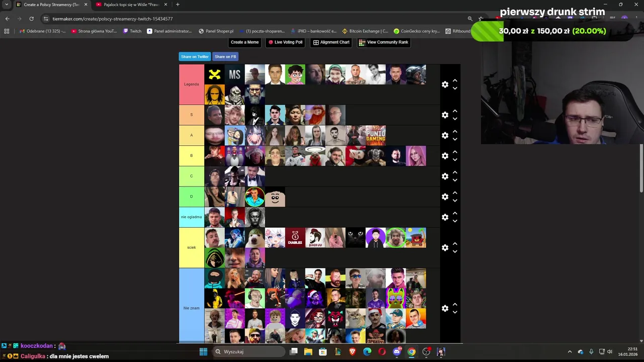644x362 pixels.
Task: Open Discord from taskbar
Action: pos(396,351)
